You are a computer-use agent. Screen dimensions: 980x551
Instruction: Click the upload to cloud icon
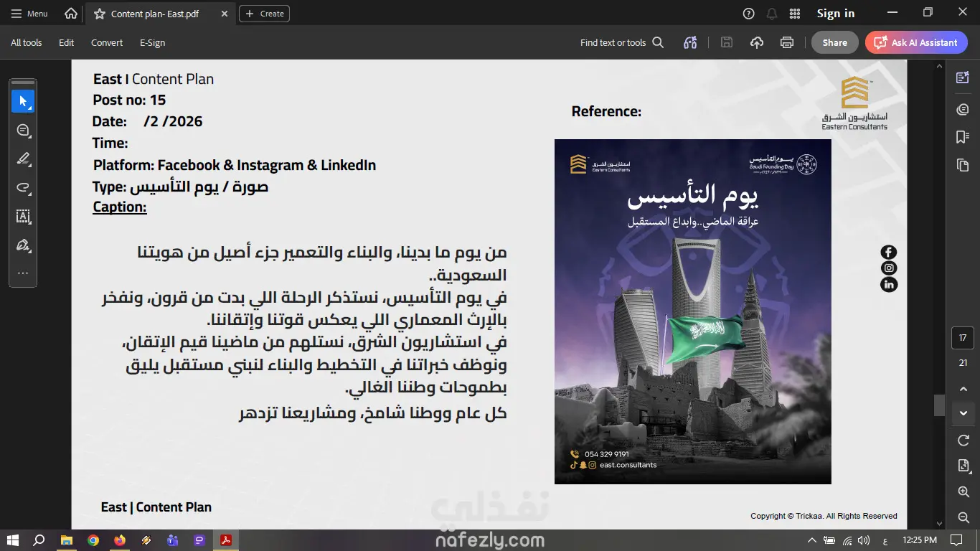pos(757,42)
